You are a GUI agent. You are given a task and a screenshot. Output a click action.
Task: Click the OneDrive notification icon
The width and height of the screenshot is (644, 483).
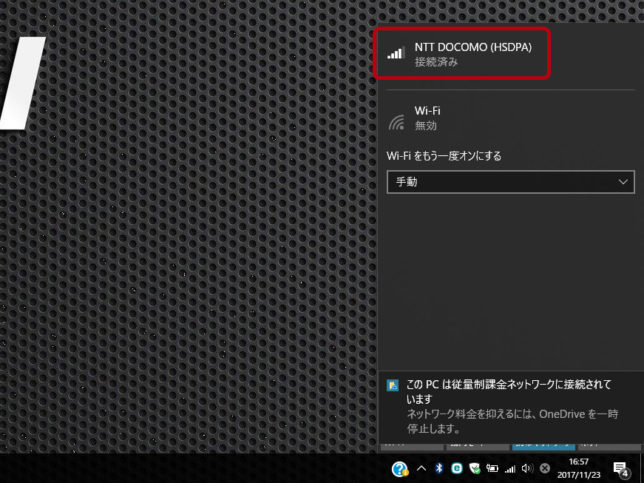pos(393,385)
